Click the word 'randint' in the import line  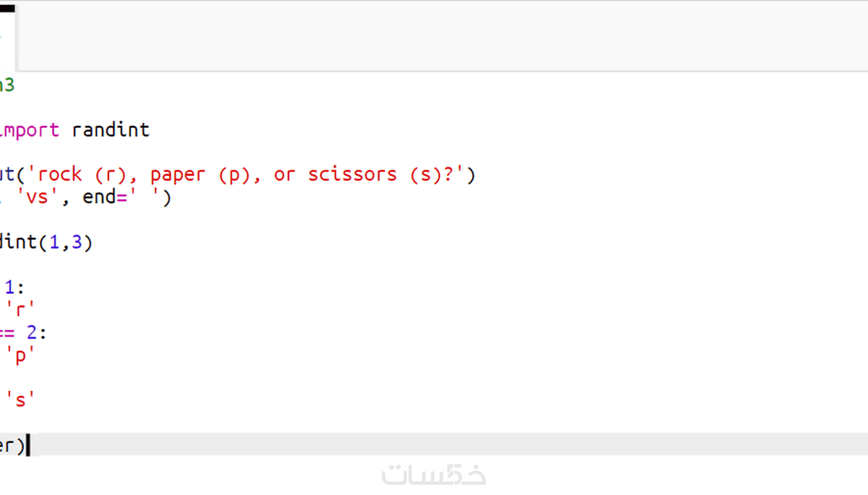[x=110, y=130]
